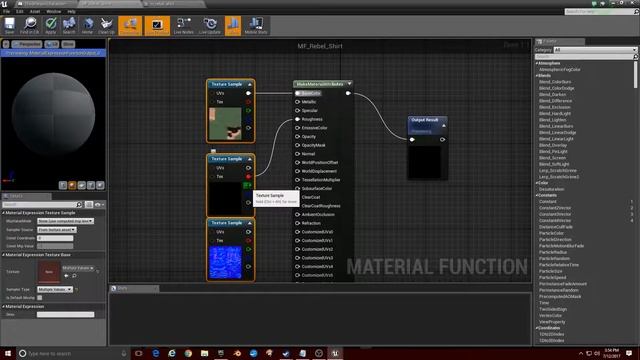Open the Sampler Source dropdown
The height and width of the screenshot is (360, 640).
pos(57,230)
